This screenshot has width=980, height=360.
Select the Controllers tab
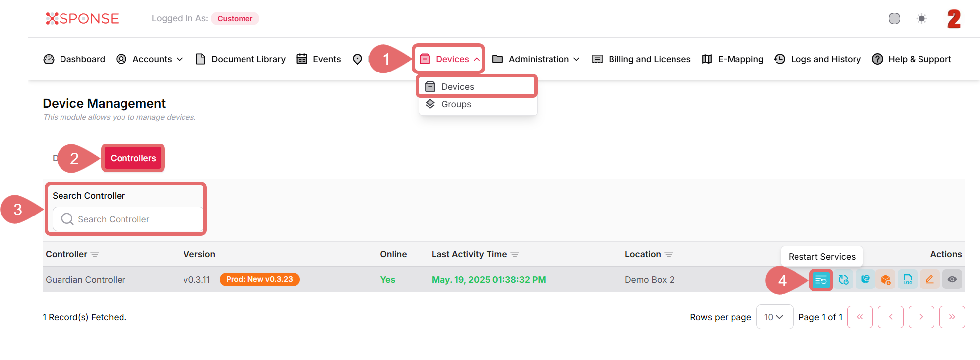pyautogui.click(x=133, y=158)
